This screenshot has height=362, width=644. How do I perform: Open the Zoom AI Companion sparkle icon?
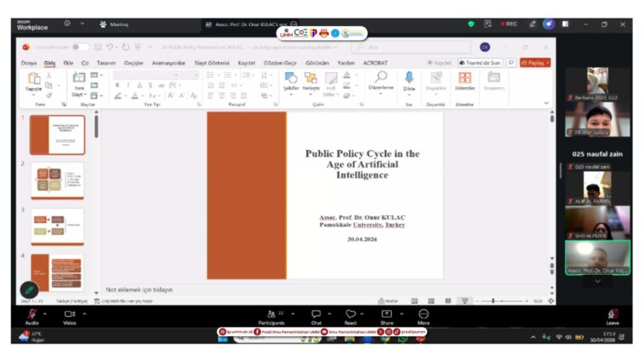pyautogui.click(x=548, y=24)
